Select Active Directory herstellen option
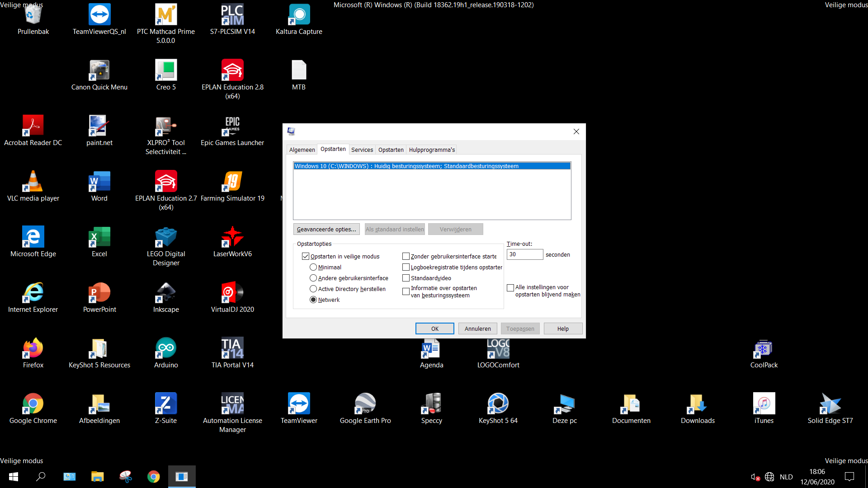The width and height of the screenshot is (868, 488). tap(313, 289)
